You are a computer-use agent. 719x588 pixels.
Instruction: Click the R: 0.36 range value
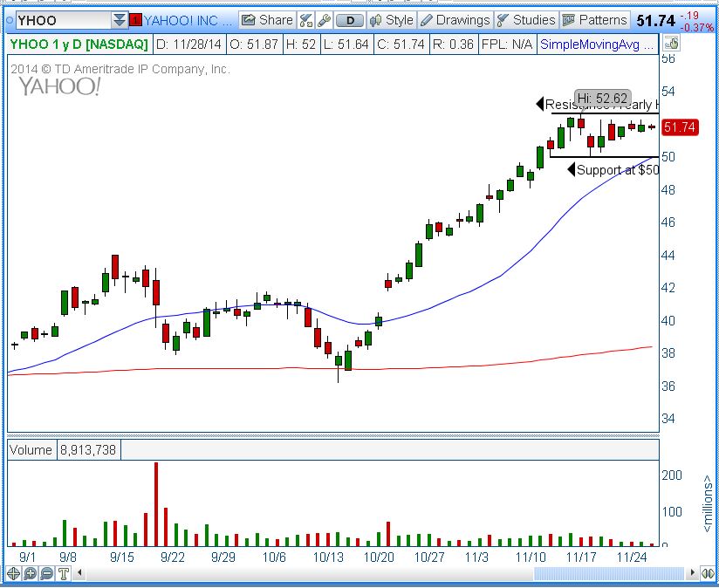(x=453, y=44)
